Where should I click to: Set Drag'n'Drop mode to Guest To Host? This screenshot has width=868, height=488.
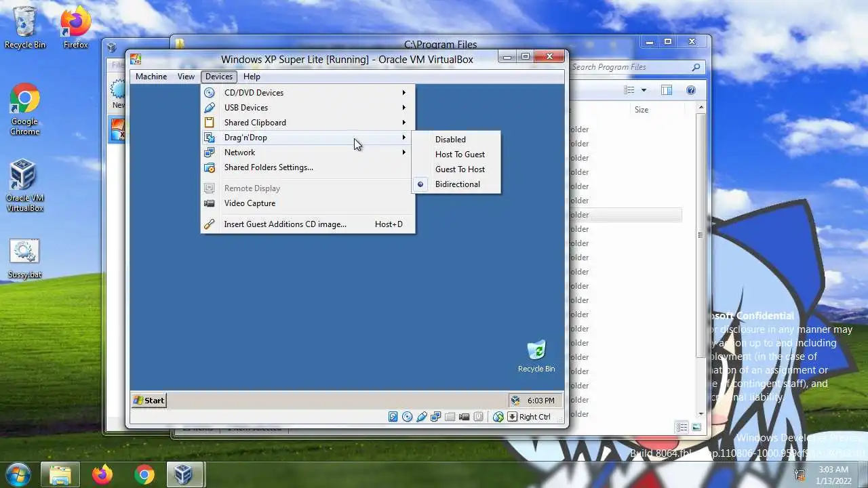pos(456,169)
